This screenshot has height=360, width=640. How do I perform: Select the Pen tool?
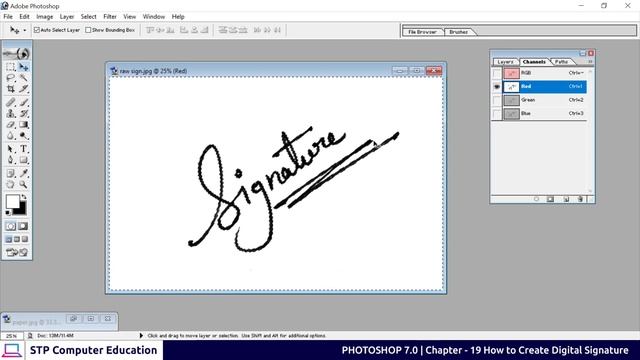(x=11, y=160)
